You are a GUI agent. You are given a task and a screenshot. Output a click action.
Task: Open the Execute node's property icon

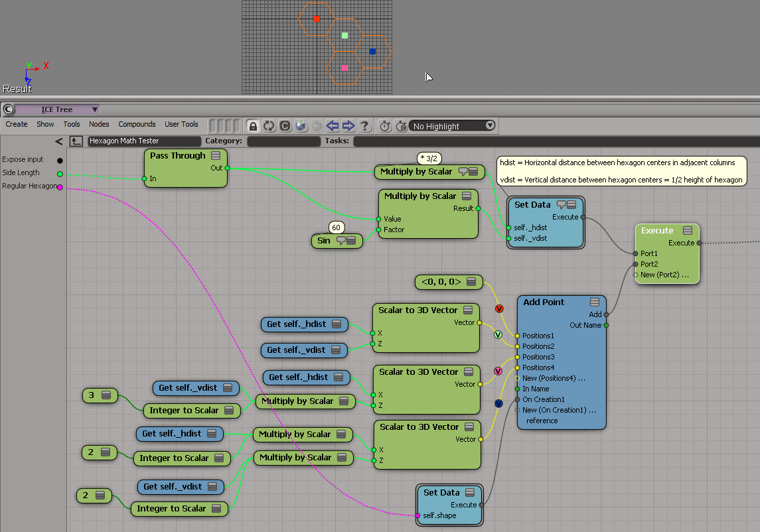pos(688,231)
